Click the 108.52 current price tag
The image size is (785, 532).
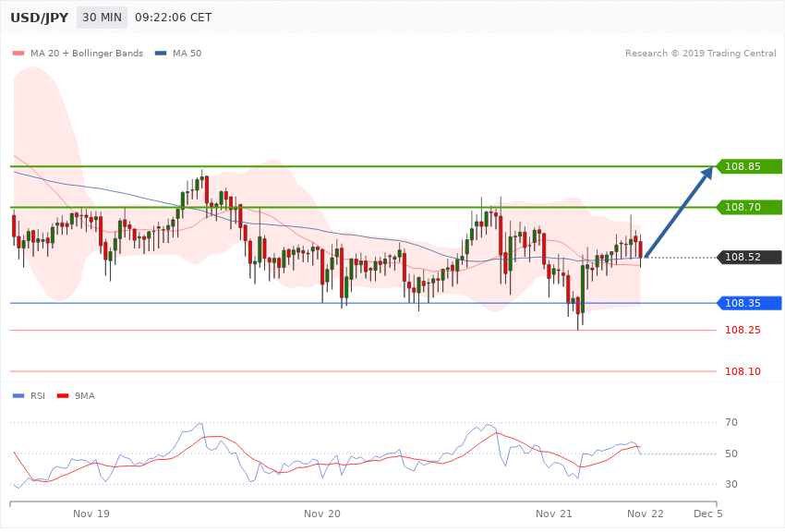click(748, 258)
